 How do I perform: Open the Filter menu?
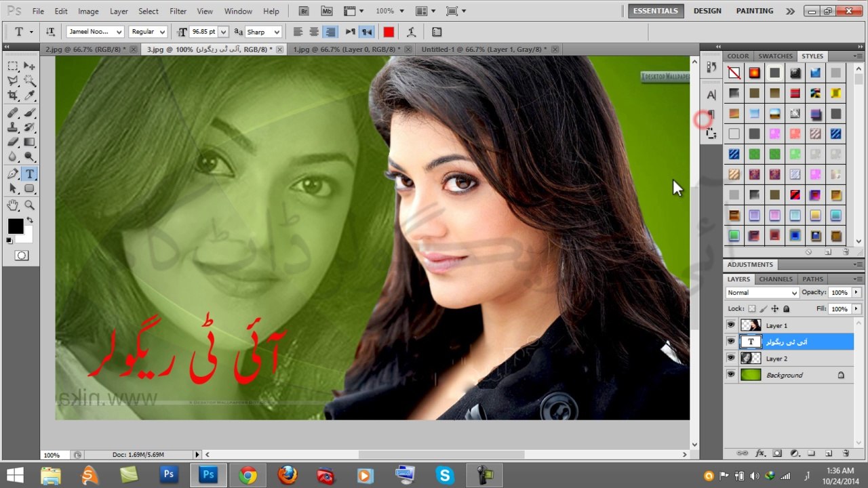178,12
